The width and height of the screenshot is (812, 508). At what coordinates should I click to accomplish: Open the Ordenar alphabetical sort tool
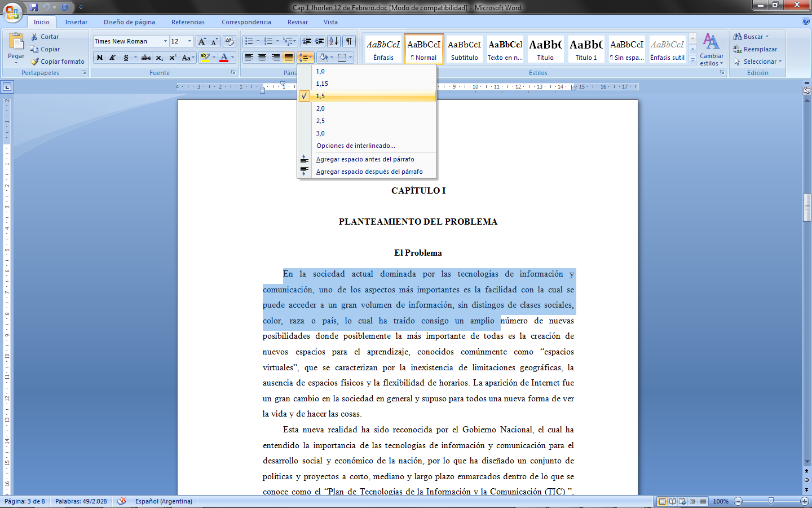(x=334, y=42)
